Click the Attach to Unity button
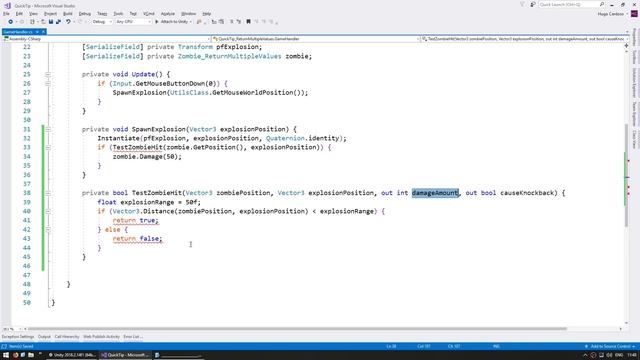This screenshot has width=640, height=360. coord(171,22)
